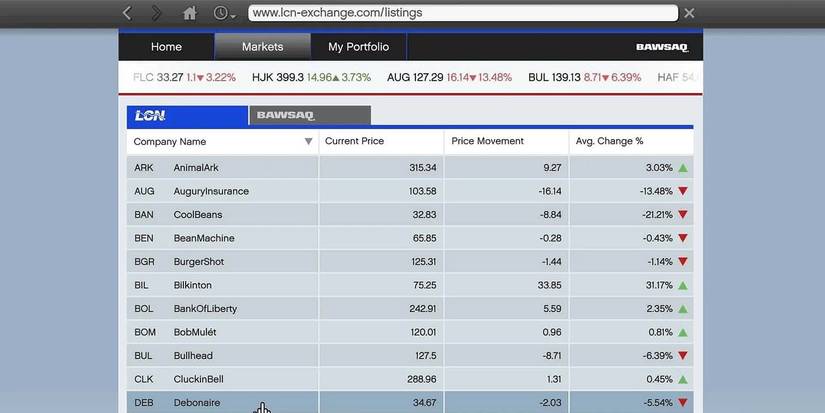Viewport: 825px width, 413px height.
Task: Go back with the browser back arrow
Action: click(x=127, y=13)
